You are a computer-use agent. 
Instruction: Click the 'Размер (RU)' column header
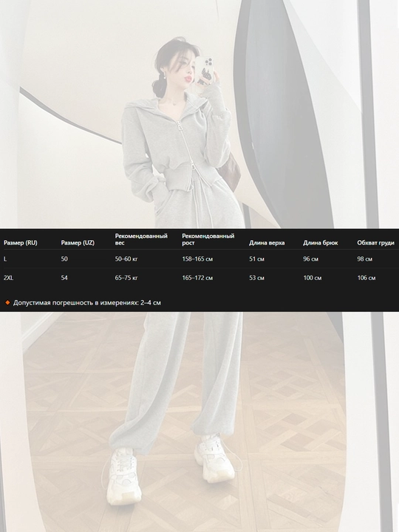[21, 242]
